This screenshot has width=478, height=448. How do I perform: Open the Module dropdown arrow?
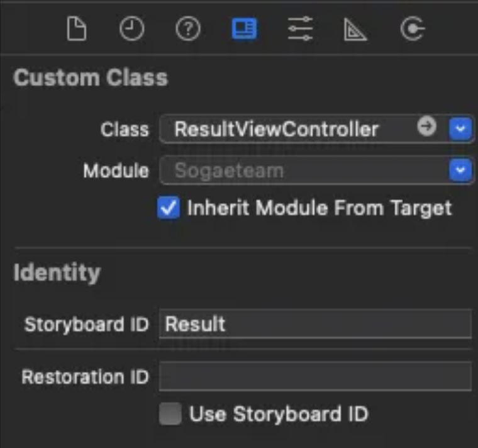tap(460, 170)
